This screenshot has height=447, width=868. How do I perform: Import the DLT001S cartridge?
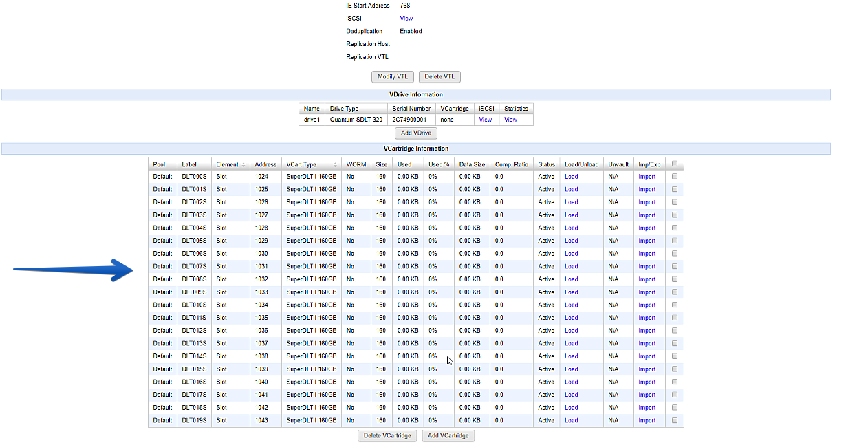click(x=647, y=189)
